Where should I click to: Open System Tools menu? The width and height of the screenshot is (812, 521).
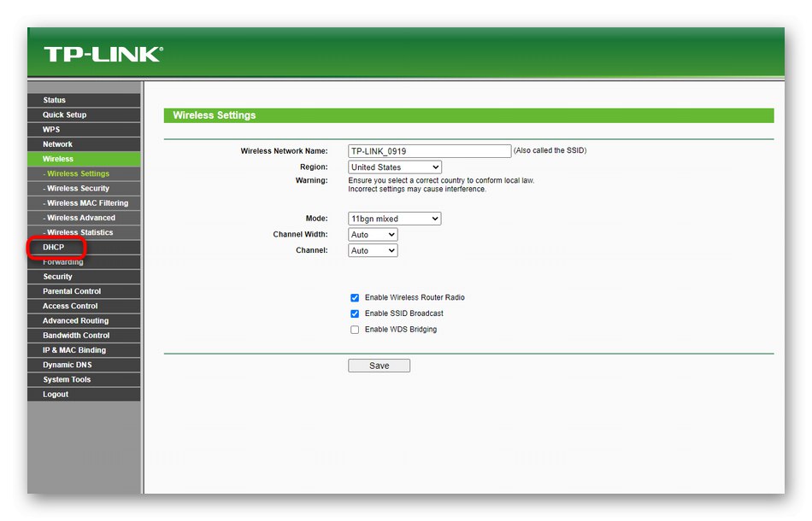[84, 380]
